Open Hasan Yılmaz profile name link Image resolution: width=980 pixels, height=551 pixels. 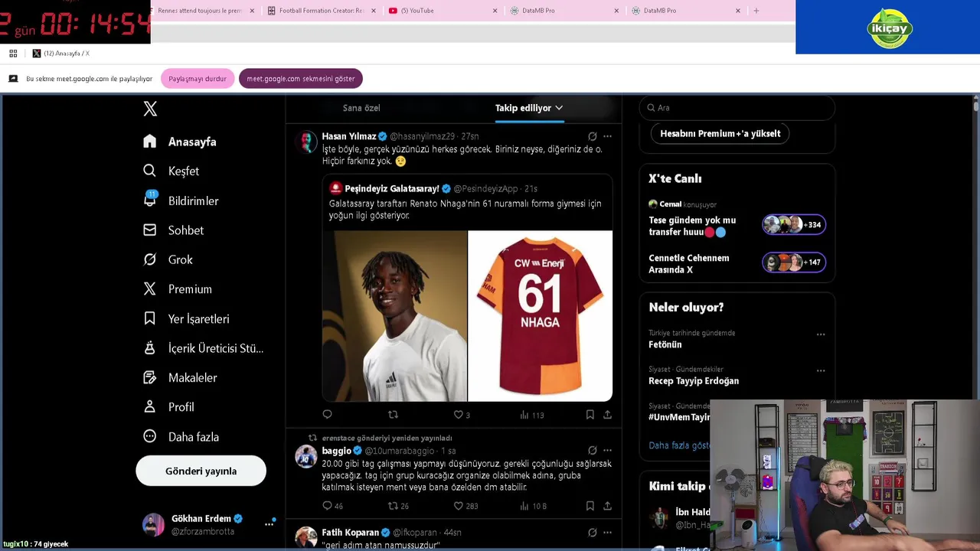click(349, 136)
